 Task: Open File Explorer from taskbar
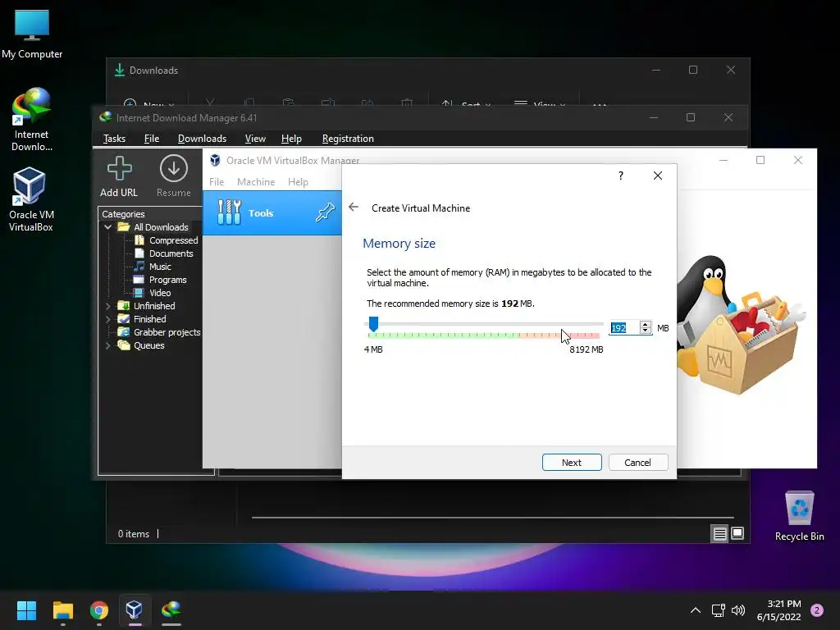click(62, 609)
